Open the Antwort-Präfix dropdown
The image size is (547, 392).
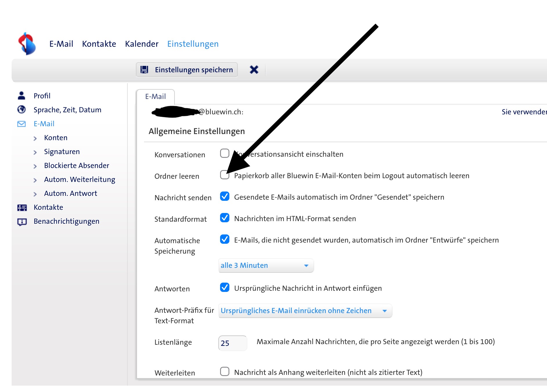[305, 311]
